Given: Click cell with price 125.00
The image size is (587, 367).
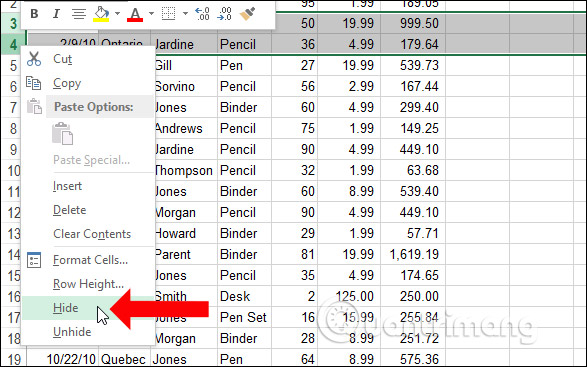Looking at the screenshot, I should click(x=349, y=297).
